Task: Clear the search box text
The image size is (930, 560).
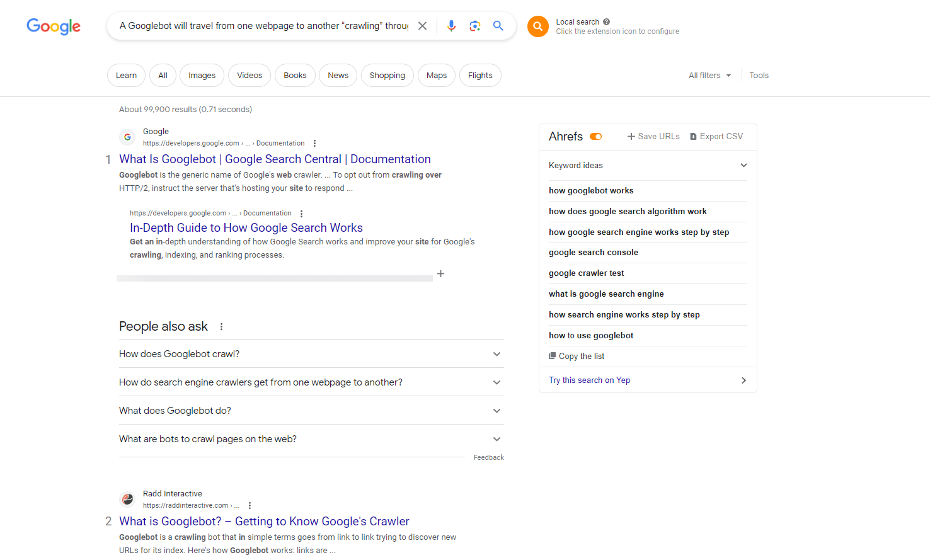Action: pos(423,26)
